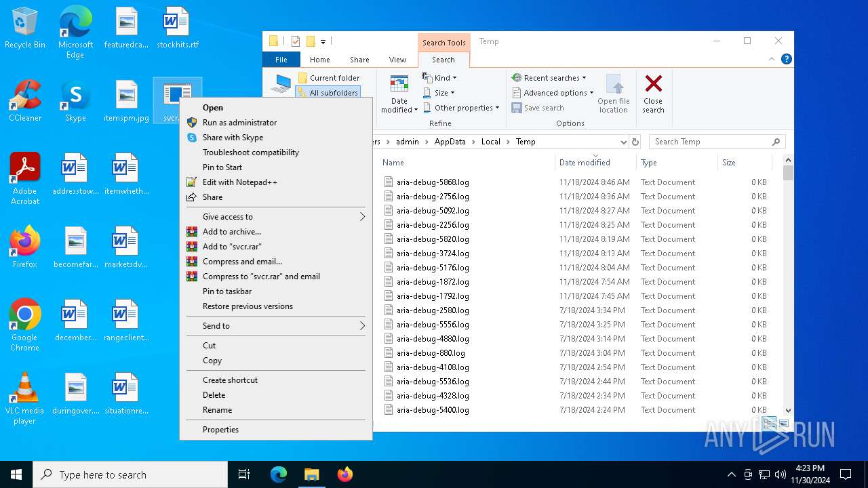Click the Local breadcrumb in address bar

coord(490,142)
